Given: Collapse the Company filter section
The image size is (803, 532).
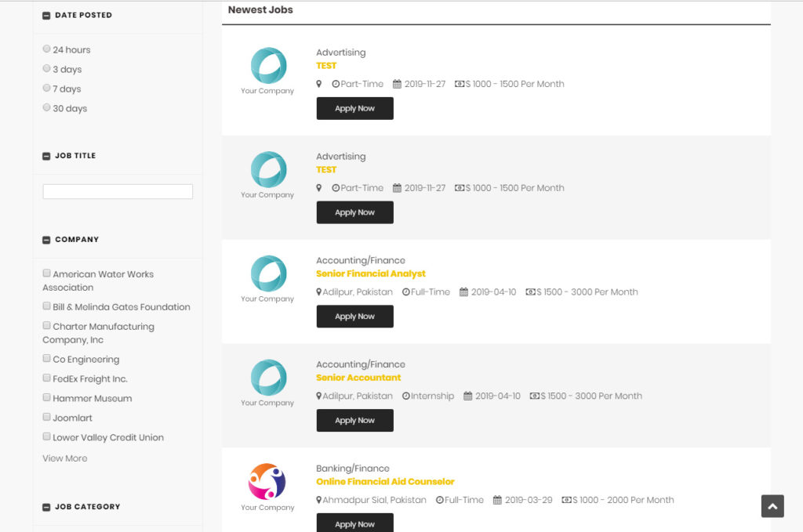Looking at the screenshot, I should click(46, 240).
